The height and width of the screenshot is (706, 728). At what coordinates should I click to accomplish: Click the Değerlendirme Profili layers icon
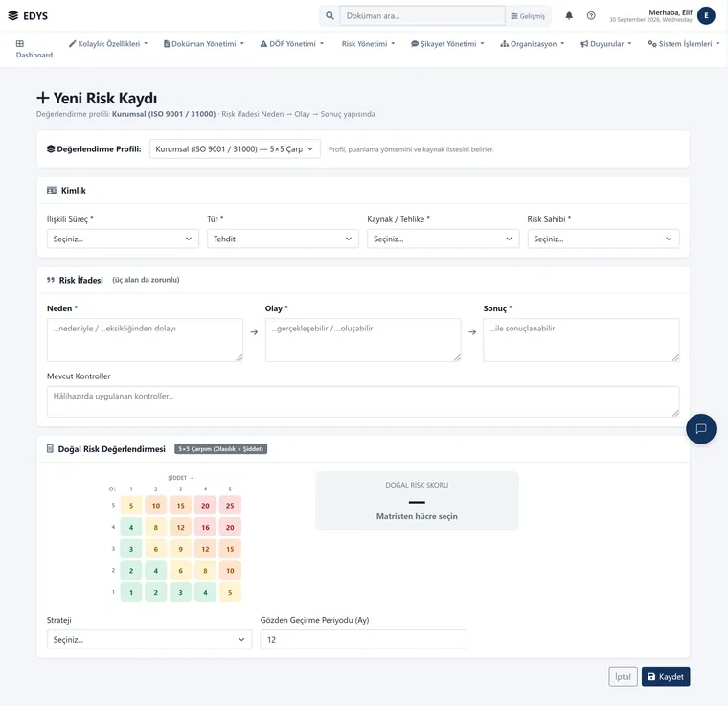pyautogui.click(x=51, y=149)
